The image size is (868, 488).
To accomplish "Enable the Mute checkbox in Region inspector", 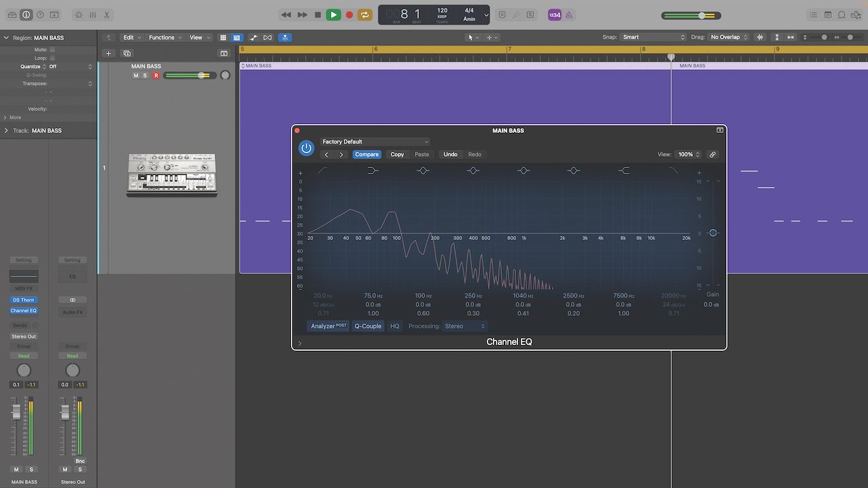I will coord(52,49).
